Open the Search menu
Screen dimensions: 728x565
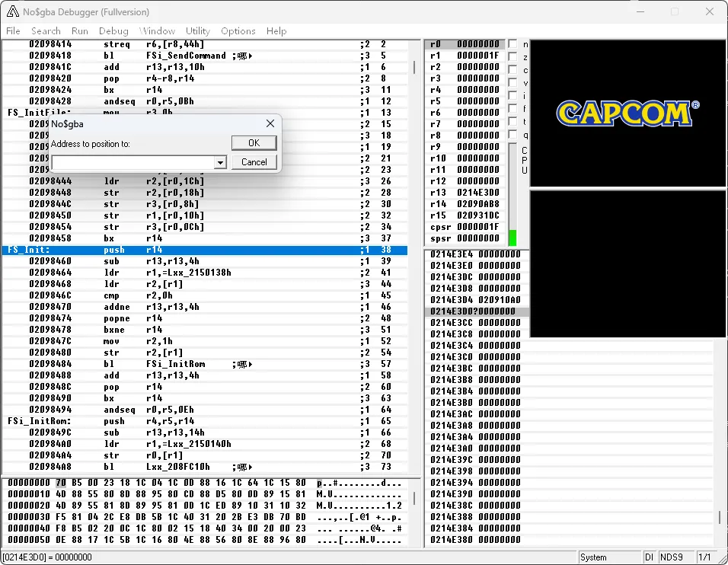pyautogui.click(x=46, y=31)
